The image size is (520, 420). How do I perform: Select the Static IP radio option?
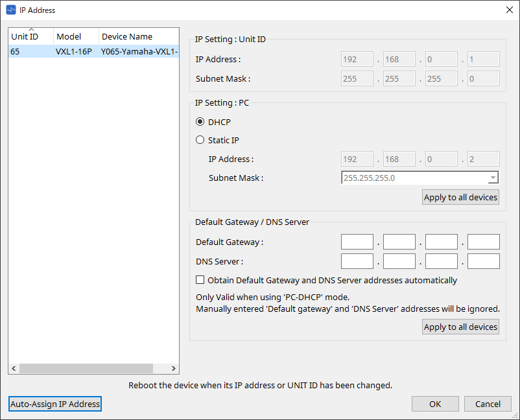pos(200,140)
